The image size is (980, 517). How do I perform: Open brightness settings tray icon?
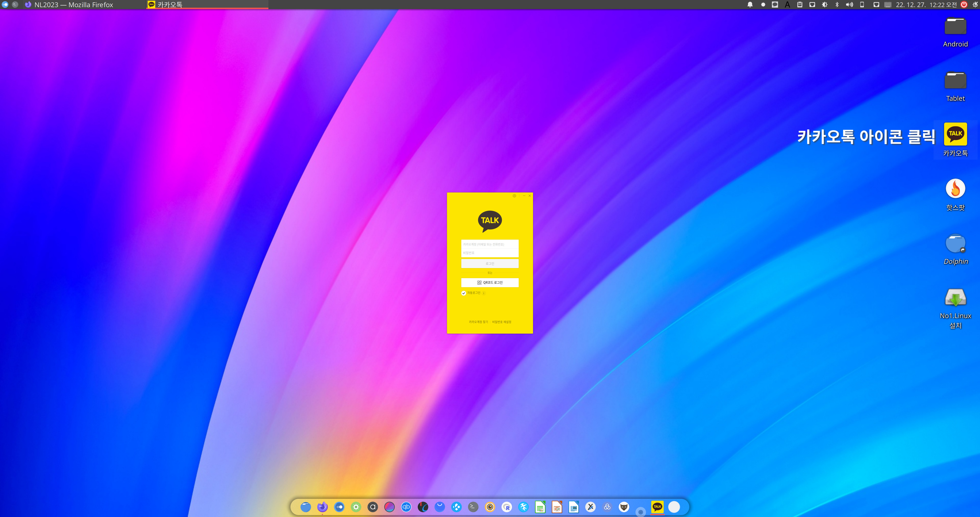pos(825,5)
